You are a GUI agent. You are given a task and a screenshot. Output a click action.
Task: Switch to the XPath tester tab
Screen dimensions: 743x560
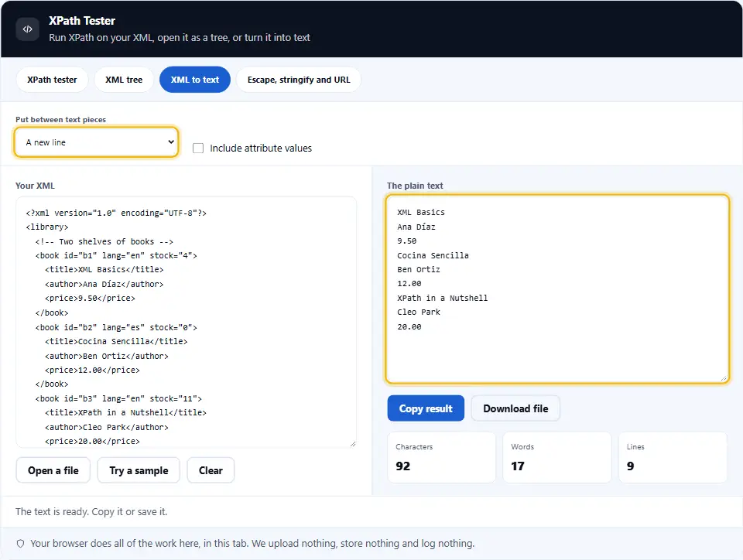pos(52,80)
